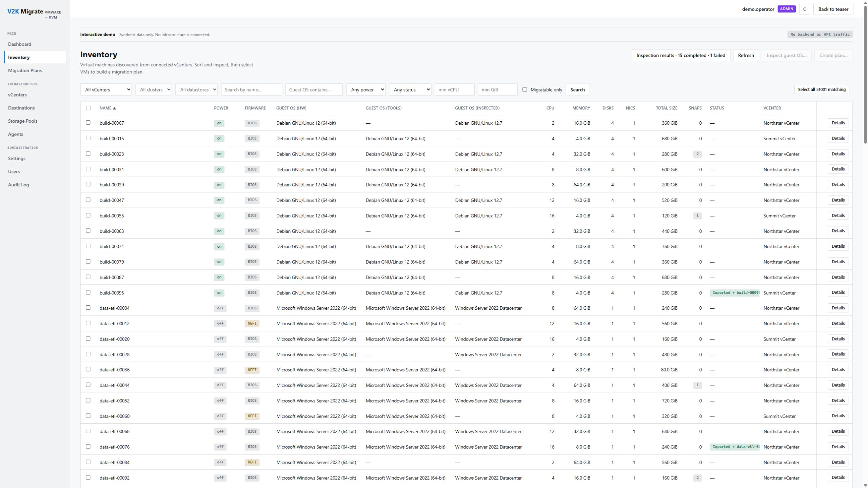Click snapshot count badge for build-00023
This screenshot has width=868, height=488.
(x=697, y=154)
